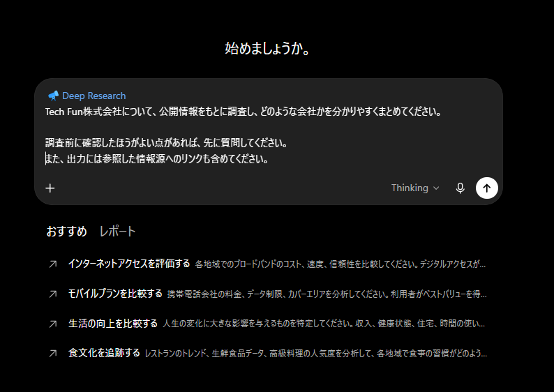Select the インターネットアクセスを評価する suggestion
The image size is (554, 392).
point(267,264)
